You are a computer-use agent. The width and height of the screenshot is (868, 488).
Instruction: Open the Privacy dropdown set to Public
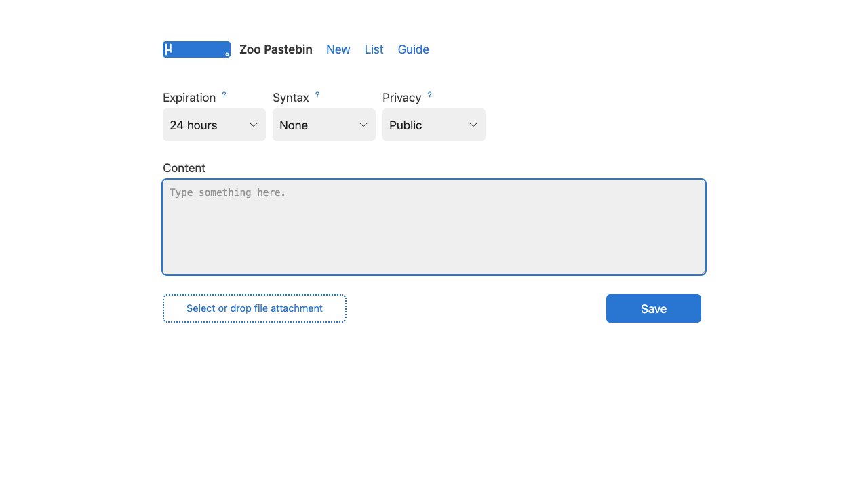(433, 125)
